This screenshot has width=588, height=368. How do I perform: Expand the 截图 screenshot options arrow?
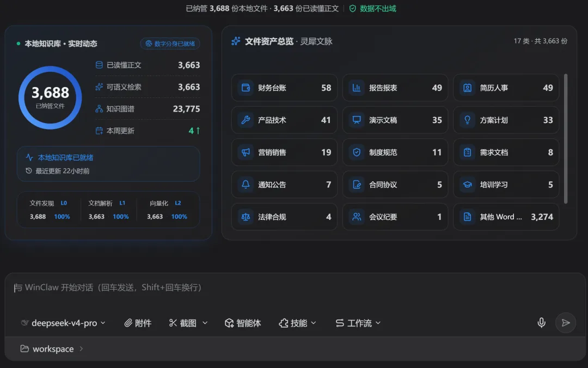(205, 323)
